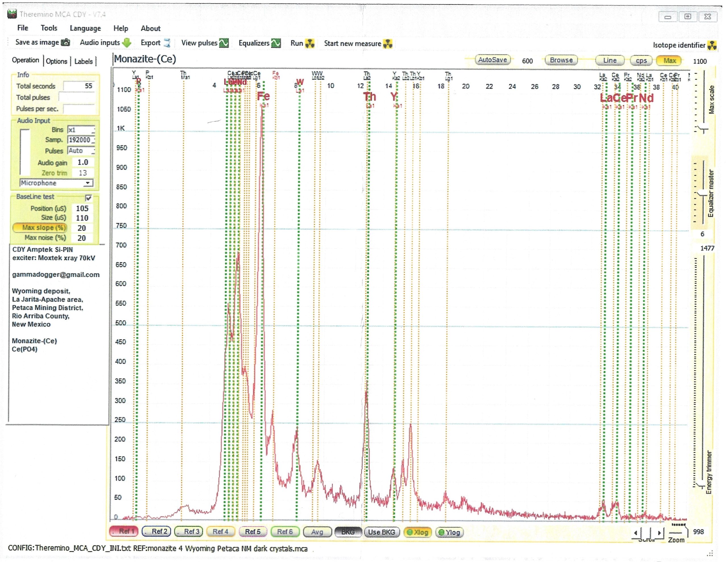Open the Bins x1 dropdown
Image resolution: width=728 pixels, height=562 pixels.
tap(81, 130)
